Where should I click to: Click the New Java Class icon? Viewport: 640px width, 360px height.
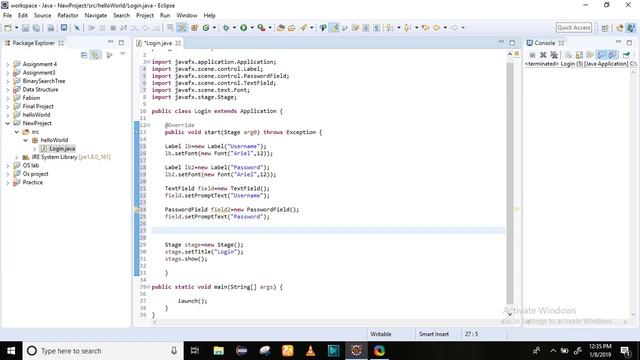pyautogui.click(x=206, y=28)
